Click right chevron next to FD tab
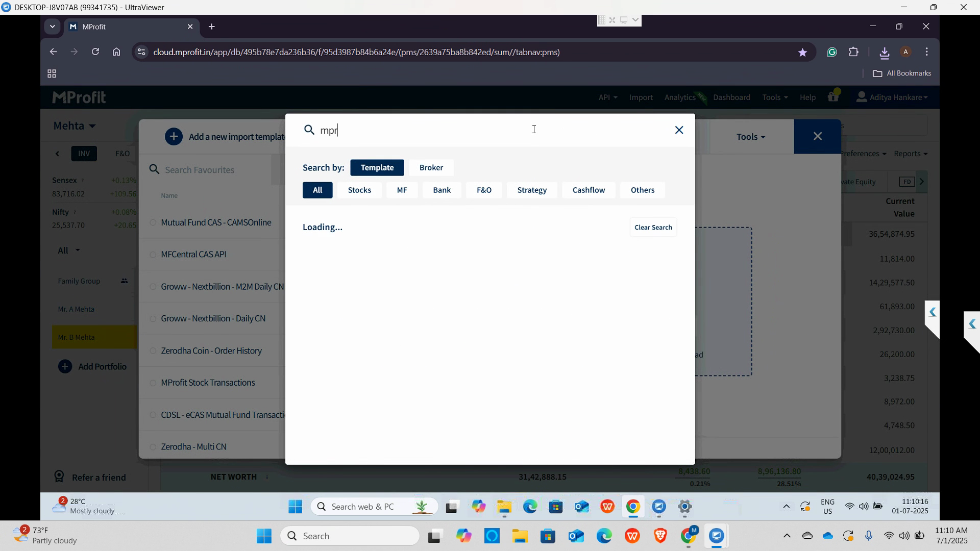 click(x=922, y=182)
